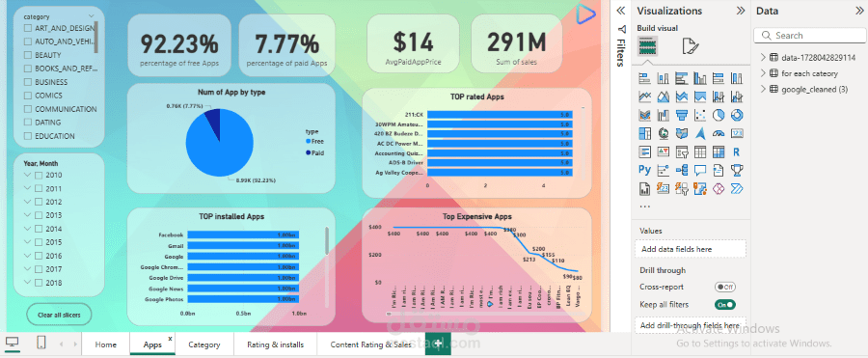
Task: Expand the 2016 year node
Action: 27,256
